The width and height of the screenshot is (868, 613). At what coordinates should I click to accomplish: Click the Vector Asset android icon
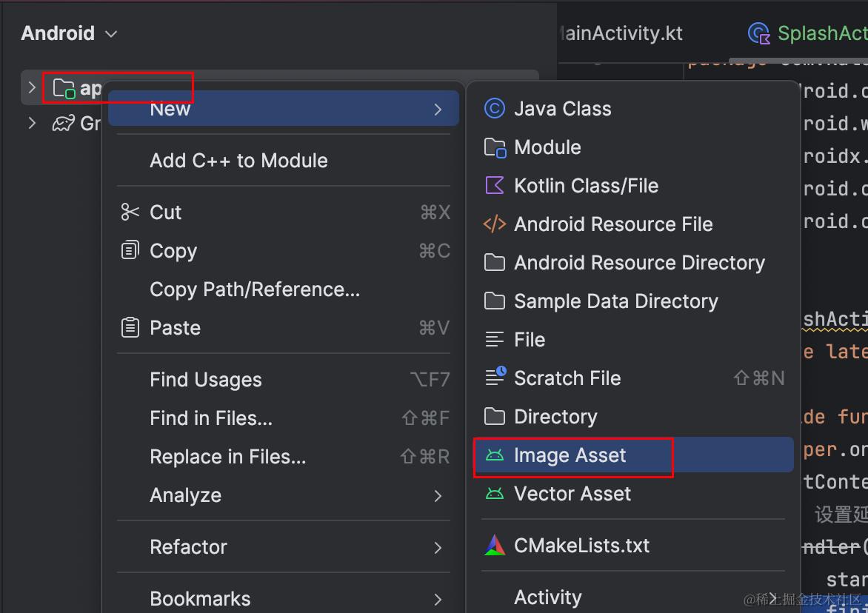494,494
